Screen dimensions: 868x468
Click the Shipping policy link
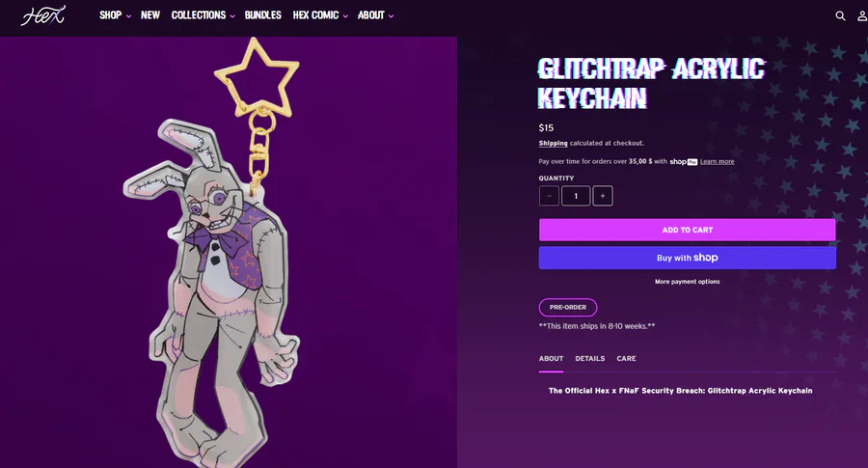click(553, 144)
